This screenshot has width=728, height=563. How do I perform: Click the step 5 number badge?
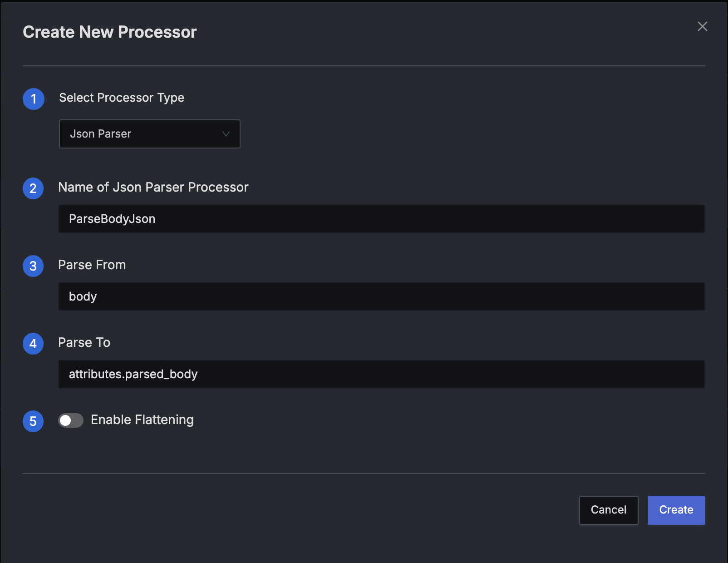(x=33, y=421)
